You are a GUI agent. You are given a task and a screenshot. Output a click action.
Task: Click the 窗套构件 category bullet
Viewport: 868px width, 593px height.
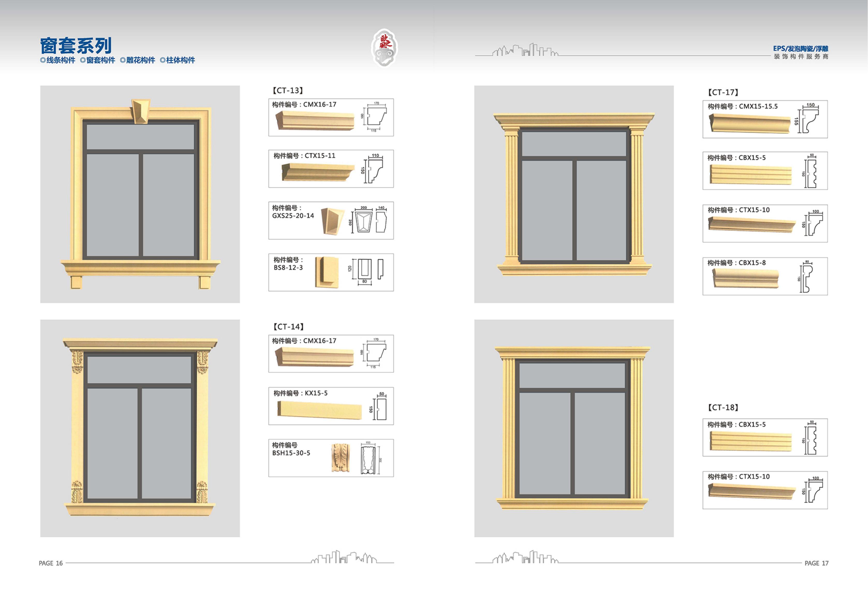(98, 60)
